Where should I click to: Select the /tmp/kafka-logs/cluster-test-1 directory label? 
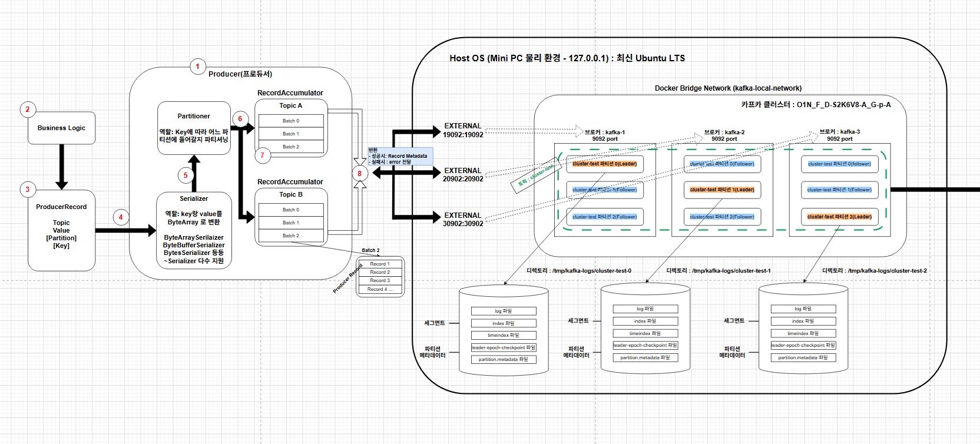click(x=719, y=271)
